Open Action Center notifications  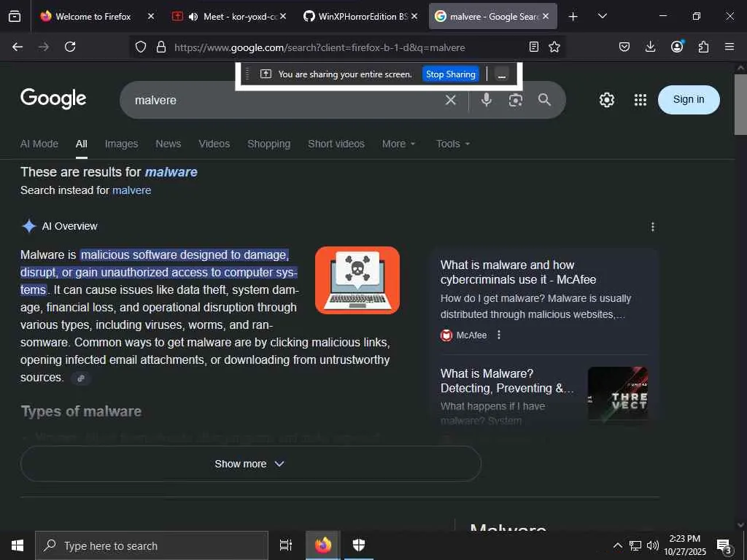[x=724, y=546]
